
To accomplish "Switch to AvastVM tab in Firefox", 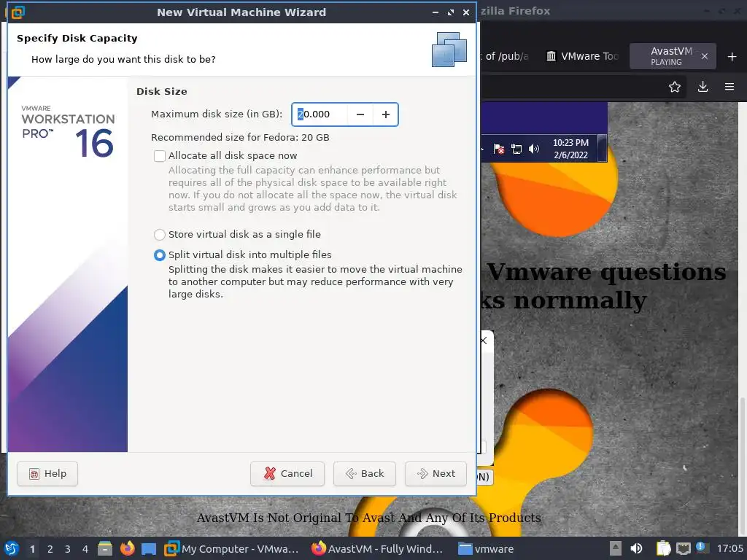I will coord(671,56).
